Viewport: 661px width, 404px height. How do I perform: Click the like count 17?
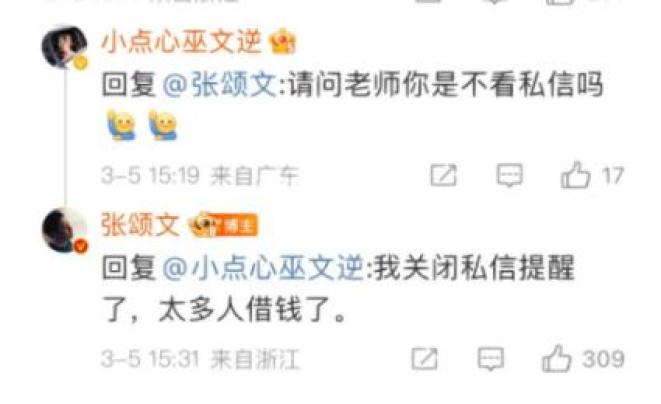(x=612, y=176)
